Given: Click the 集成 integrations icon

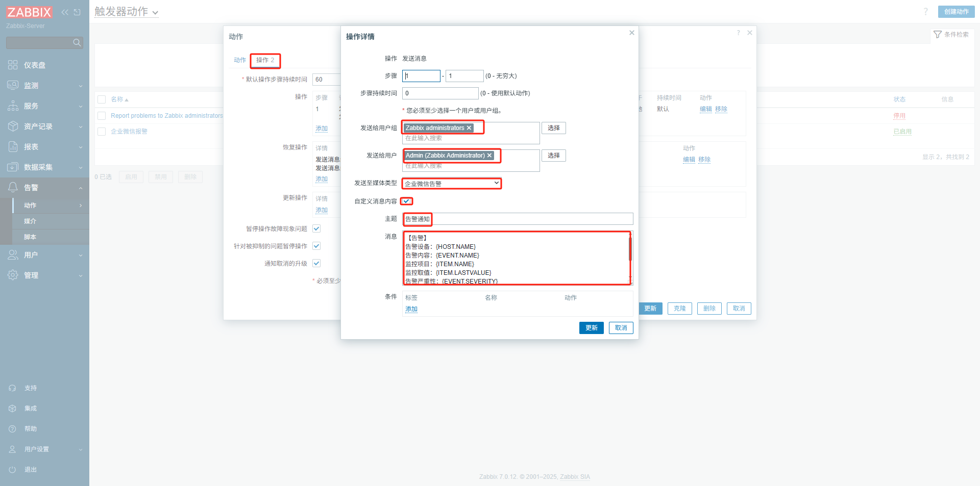Looking at the screenshot, I should coord(12,408).
